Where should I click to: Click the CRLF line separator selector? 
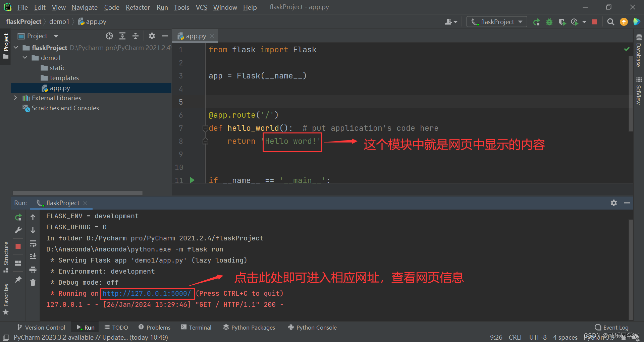[x=516, y=337]
